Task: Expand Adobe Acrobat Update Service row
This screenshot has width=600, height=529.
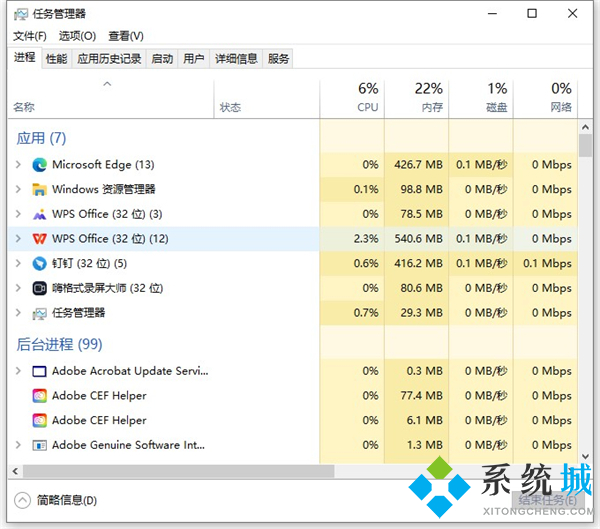Action: (18, 371)
